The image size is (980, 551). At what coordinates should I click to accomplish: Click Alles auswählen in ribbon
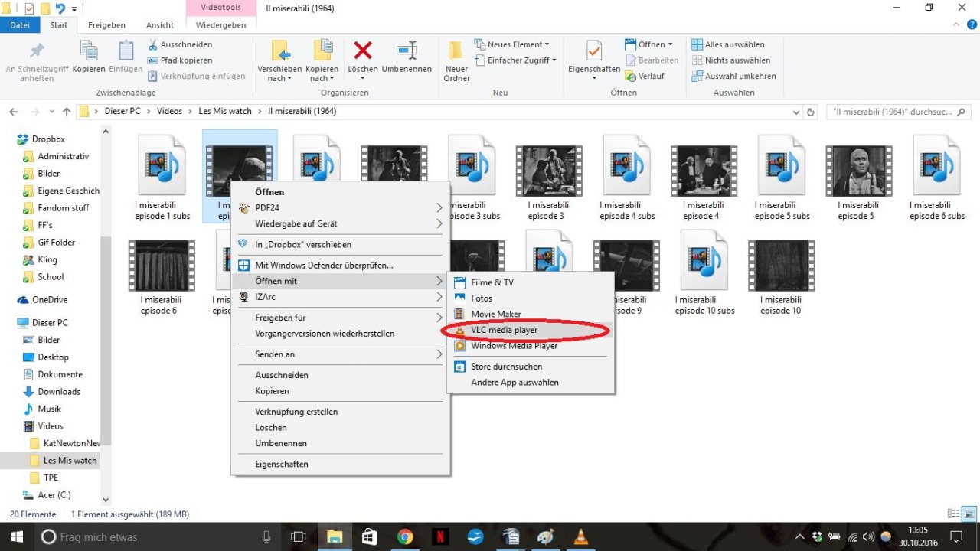[728, 44]
